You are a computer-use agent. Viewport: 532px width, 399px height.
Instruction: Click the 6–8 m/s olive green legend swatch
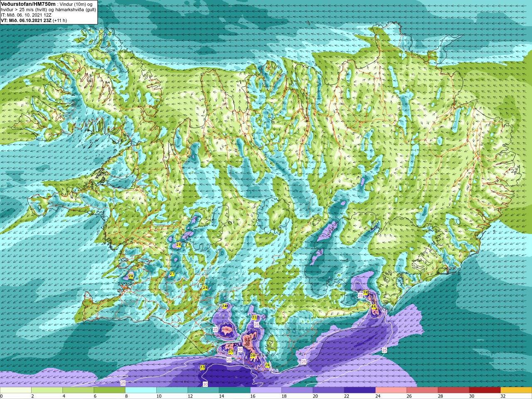point(109,390)
